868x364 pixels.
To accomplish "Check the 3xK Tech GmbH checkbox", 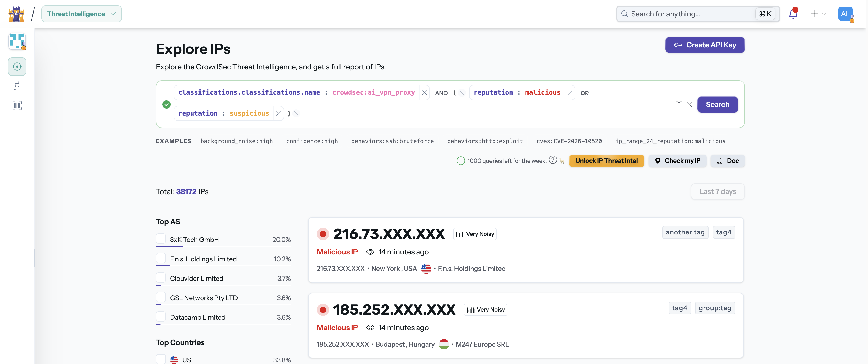I will pyautogui.click(x=161, y=239).
